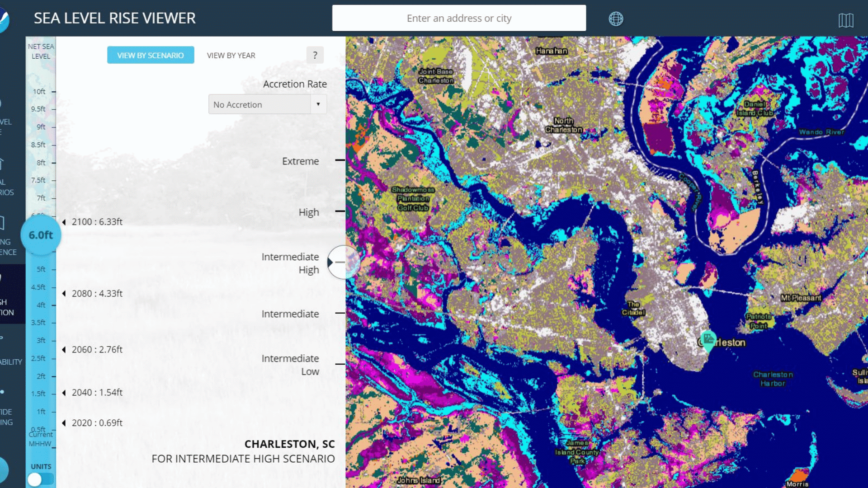Click the arrow marker beside 2020 : 0.69ft
Screen dimensions: 868x488
[x=64, y=423]
